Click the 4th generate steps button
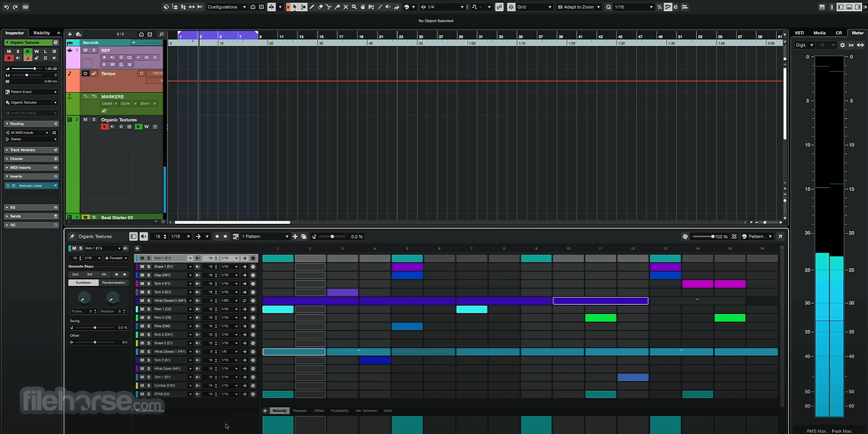This screenshot has height=434, width=868. point(104,275)
